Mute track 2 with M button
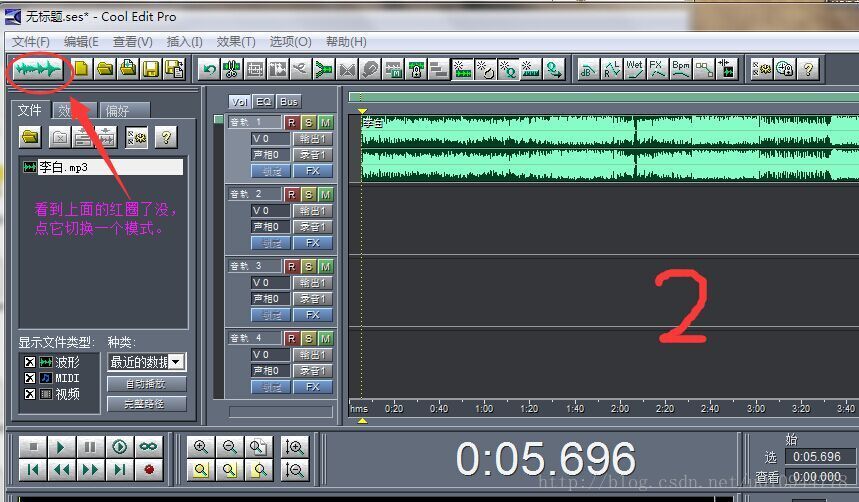 pos(325,195)
